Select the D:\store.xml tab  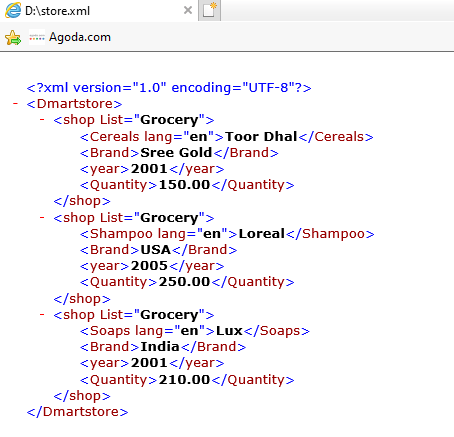pyautogui.click(x=99, y=11)
